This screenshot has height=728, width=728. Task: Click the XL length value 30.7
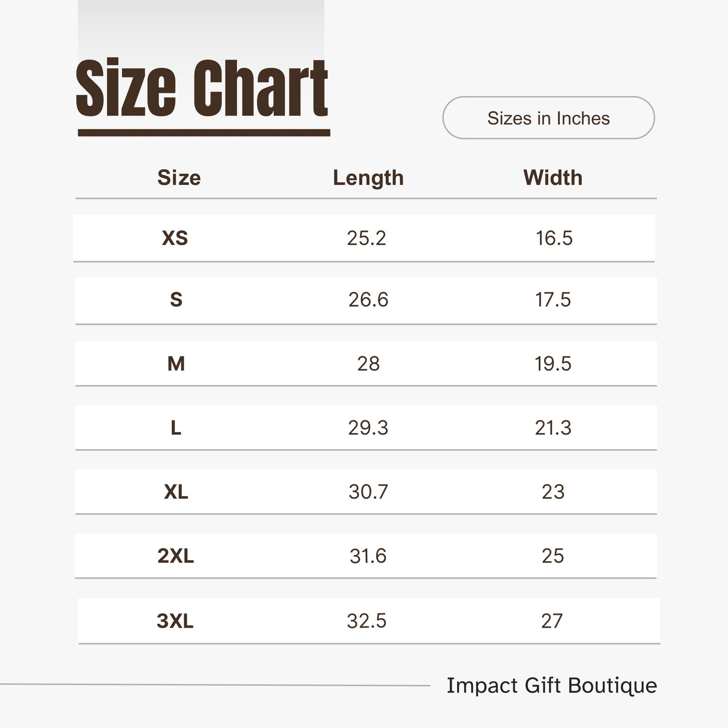click(x=368, y=492)
